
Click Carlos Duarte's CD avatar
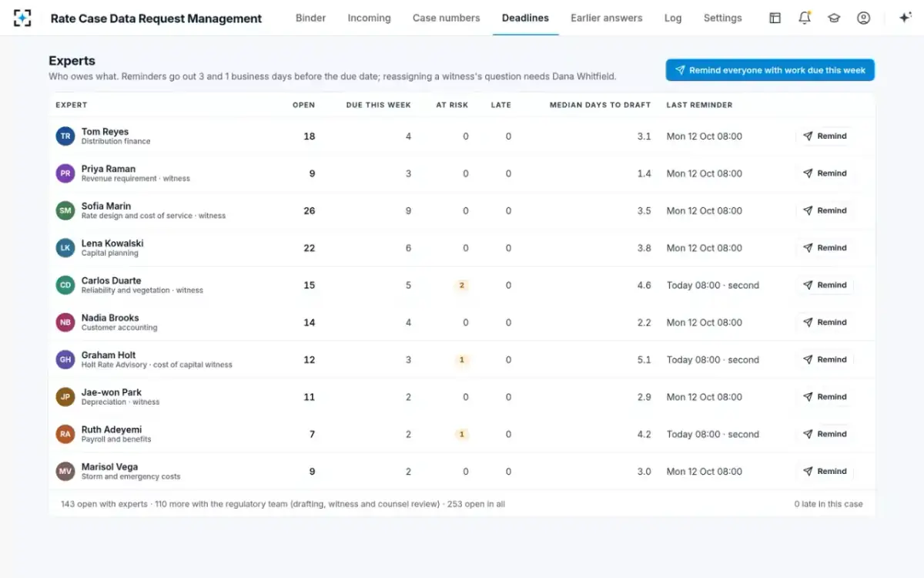point(65,285)
